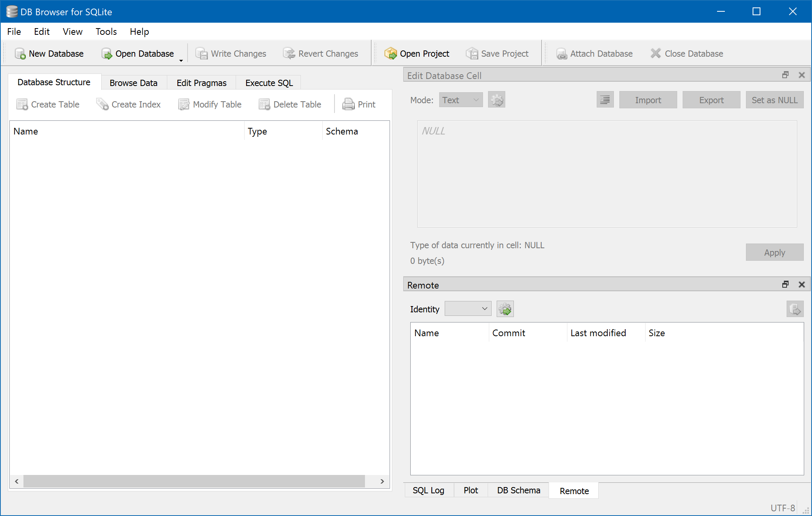Switch to the Browse Data tab
Viewport: 812px width, 516px height.
133,82
